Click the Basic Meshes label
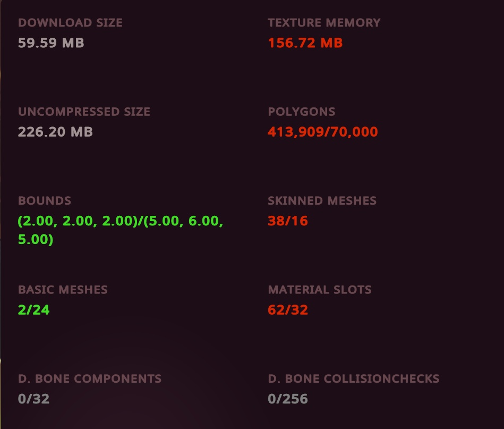Viewport: 504px width, 429px height. pyautogui.click(x=63, y=290)
